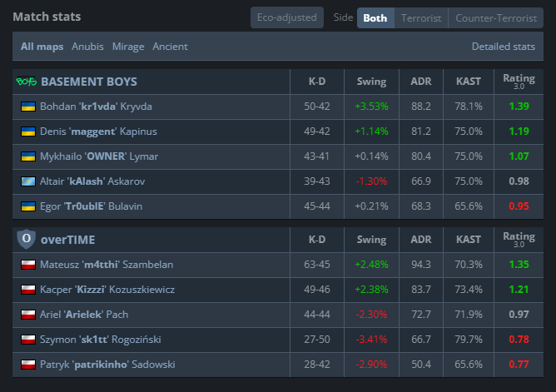Open Mykhailo 'OWNER' Lymar's profile

(99, 156)
